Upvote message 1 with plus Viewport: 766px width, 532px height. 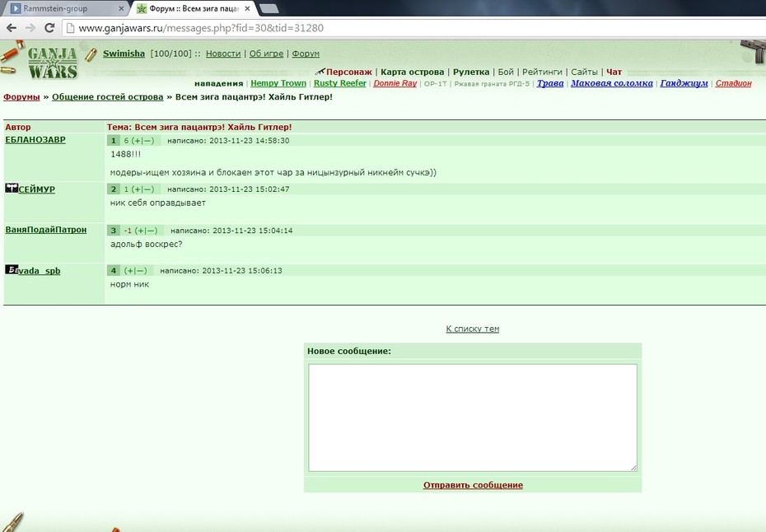pyautogui.click(x=136, y=141)
